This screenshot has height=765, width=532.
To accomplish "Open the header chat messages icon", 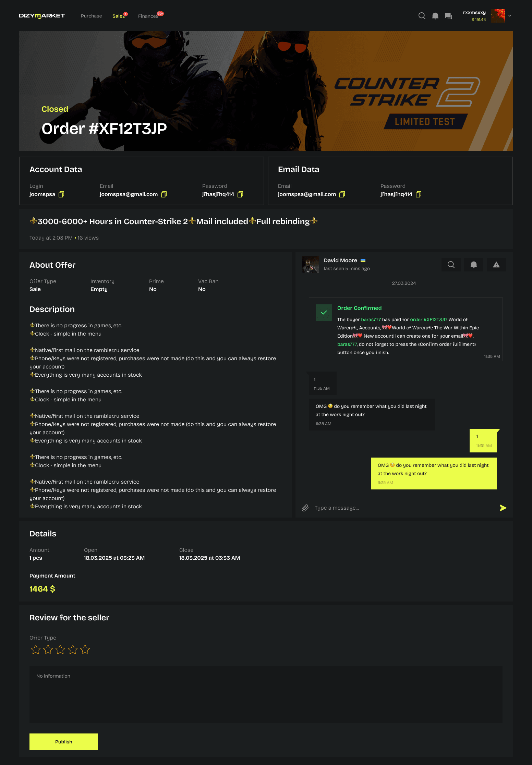I will [x=448, y=16].
